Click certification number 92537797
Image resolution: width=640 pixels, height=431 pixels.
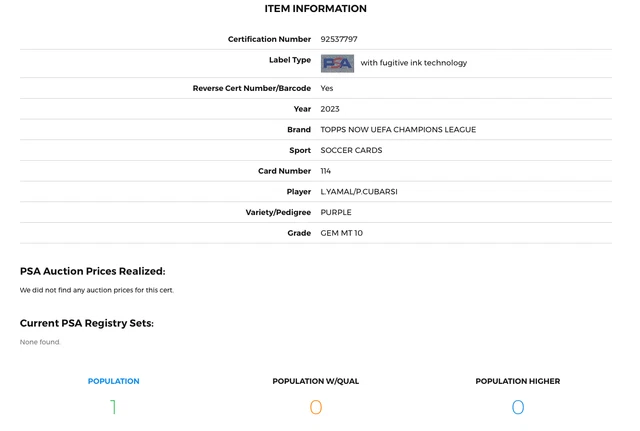tap(339, 39)
